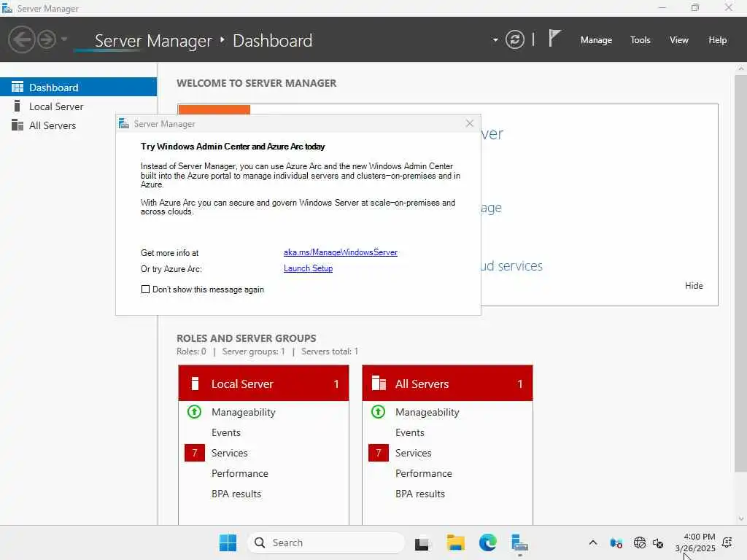Open the Manage menu
This screenshot has width=747, height=560.
(x=596, y=40)
